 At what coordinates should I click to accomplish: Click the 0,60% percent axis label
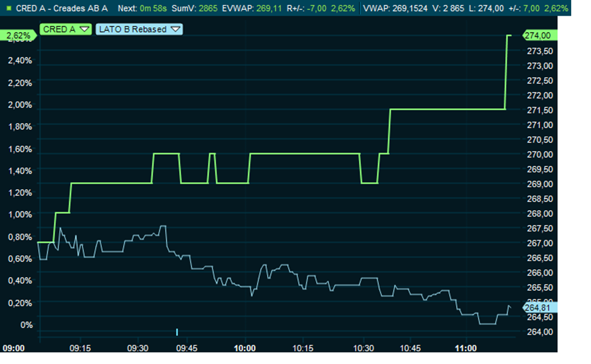(x=20, y=259)
